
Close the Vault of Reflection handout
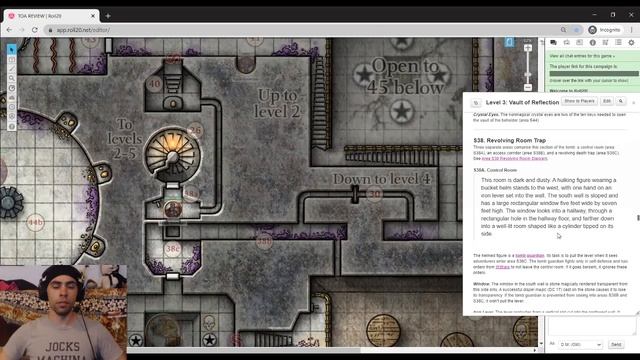point(633,103)
